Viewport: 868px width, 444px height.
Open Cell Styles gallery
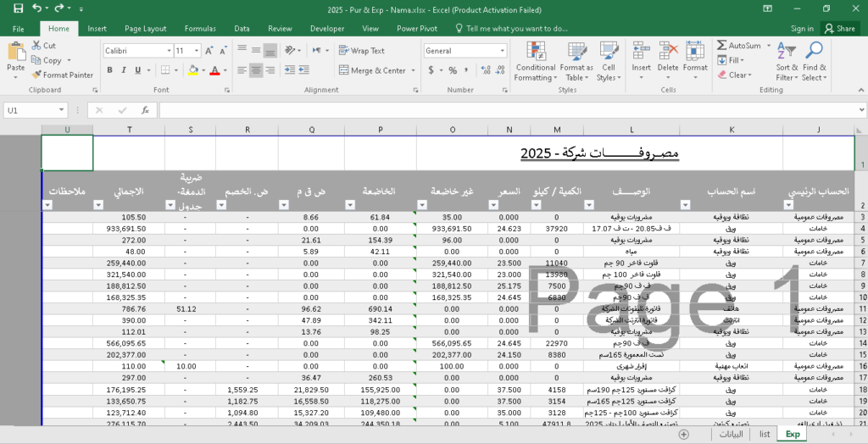tap(609, 62)
